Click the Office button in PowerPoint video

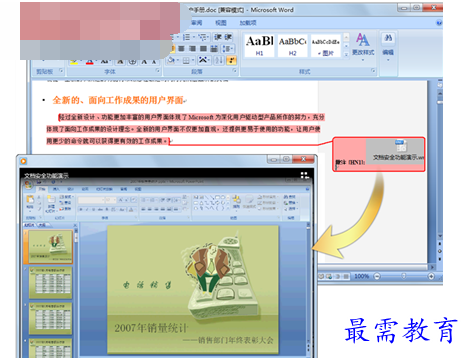pyautogui.click(x=28, y=184)
